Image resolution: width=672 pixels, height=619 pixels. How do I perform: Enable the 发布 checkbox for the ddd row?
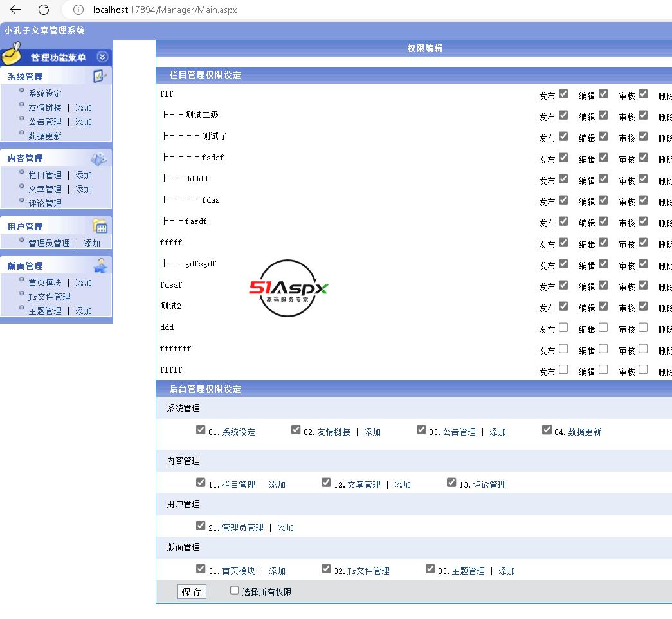click(563, 328)
